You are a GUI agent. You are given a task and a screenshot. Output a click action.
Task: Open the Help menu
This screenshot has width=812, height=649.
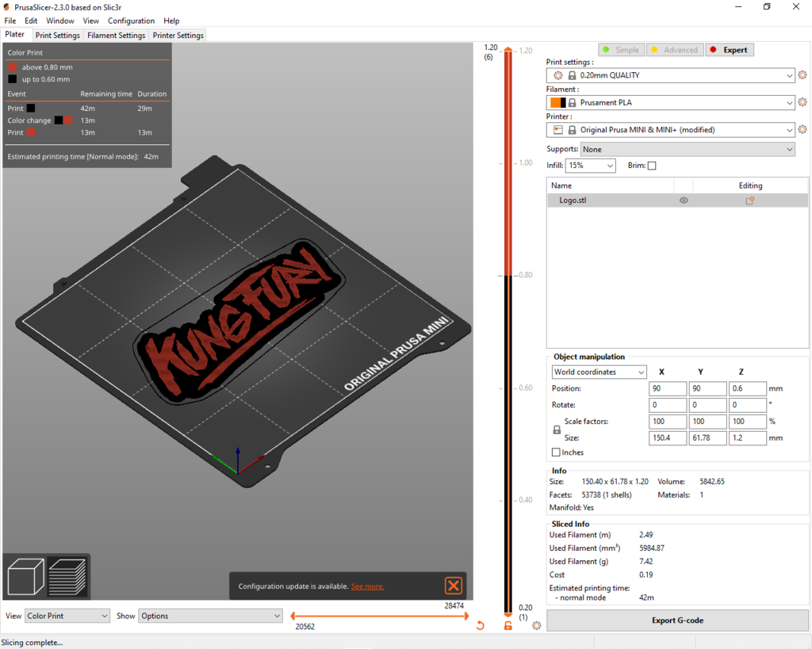point(171,21)
